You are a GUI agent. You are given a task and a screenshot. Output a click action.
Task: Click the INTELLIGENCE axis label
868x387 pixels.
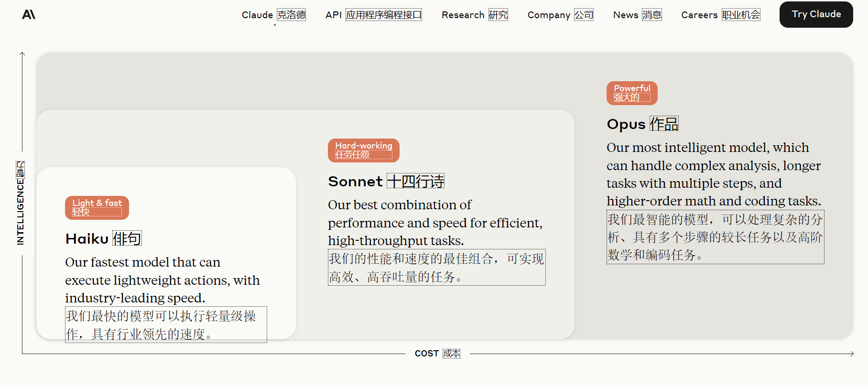[x=20, y=203]
